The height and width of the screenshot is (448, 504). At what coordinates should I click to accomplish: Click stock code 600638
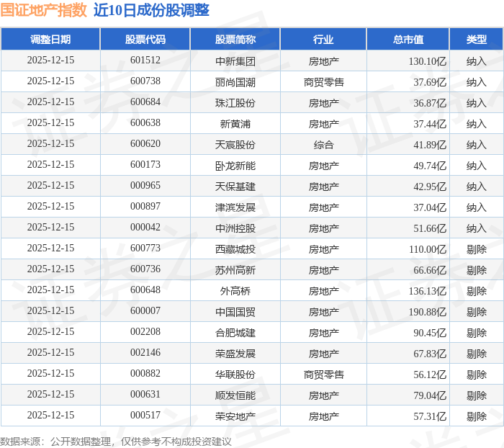point(145,123)
